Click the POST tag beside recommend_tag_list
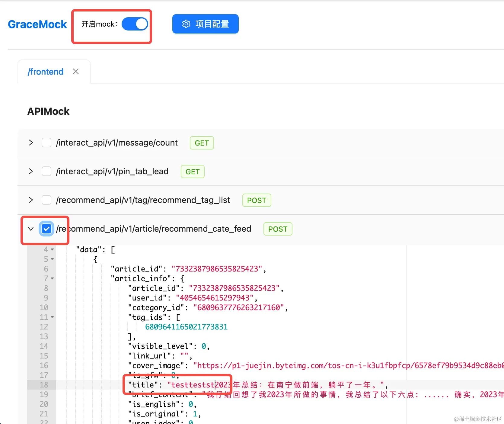 tap(257, 200)
